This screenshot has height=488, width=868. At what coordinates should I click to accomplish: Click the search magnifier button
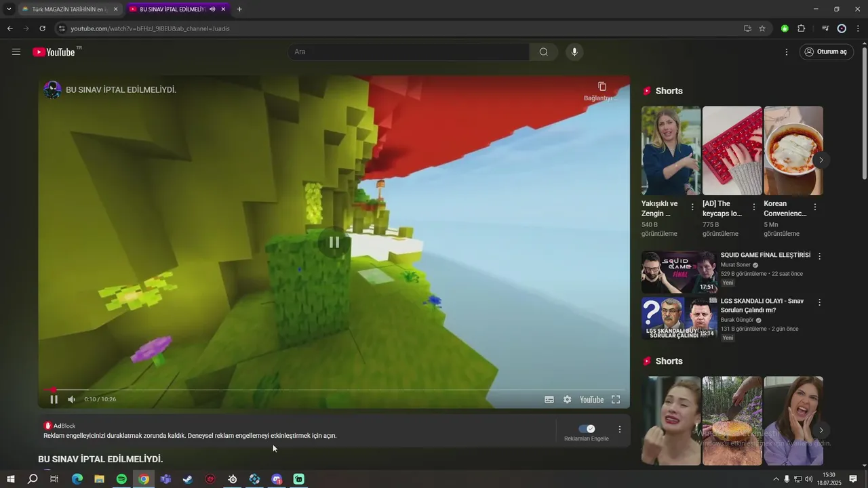(x=544, y=52)
